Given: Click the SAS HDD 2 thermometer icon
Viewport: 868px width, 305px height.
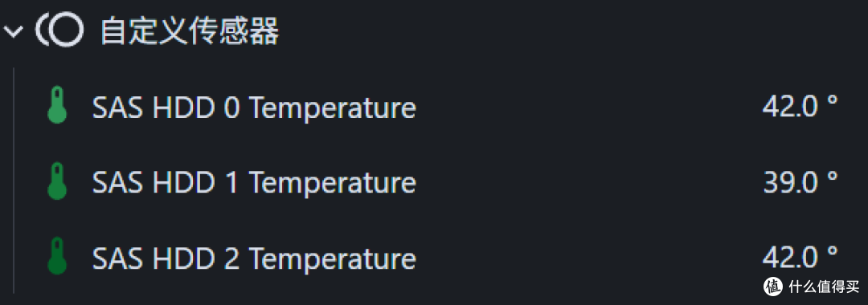Looking at the screenshot, I should 57,256.
